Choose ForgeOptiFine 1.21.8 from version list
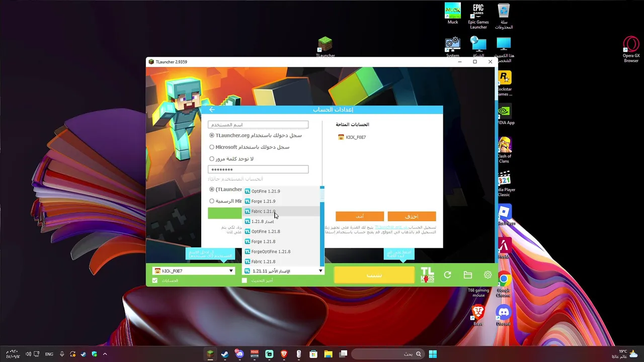This screenshot has height=362, width=644. point(281,251)
